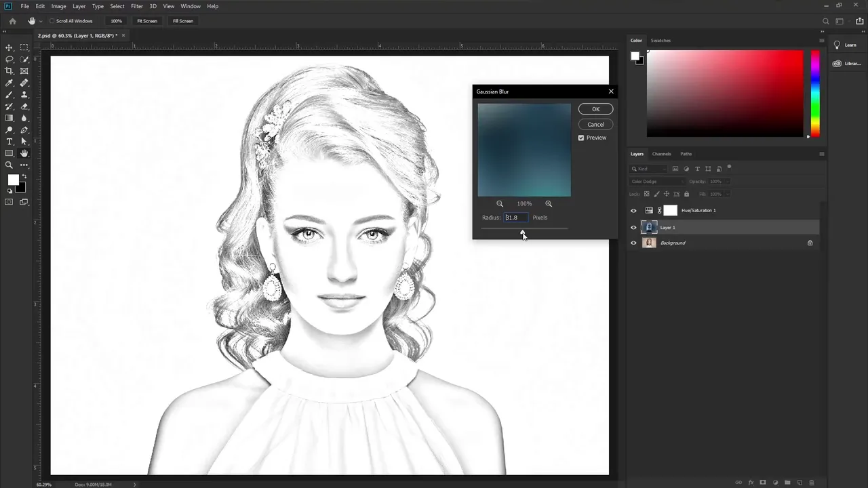
Task: Hide Layer 1 visibility eye
Action: 633,228
